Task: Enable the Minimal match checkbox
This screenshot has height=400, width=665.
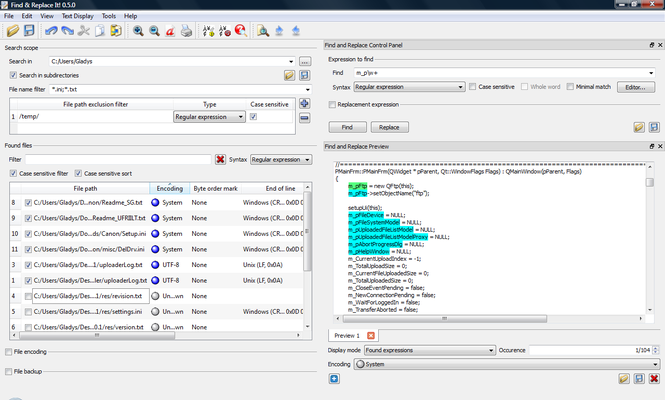Action: coord(570,87)
